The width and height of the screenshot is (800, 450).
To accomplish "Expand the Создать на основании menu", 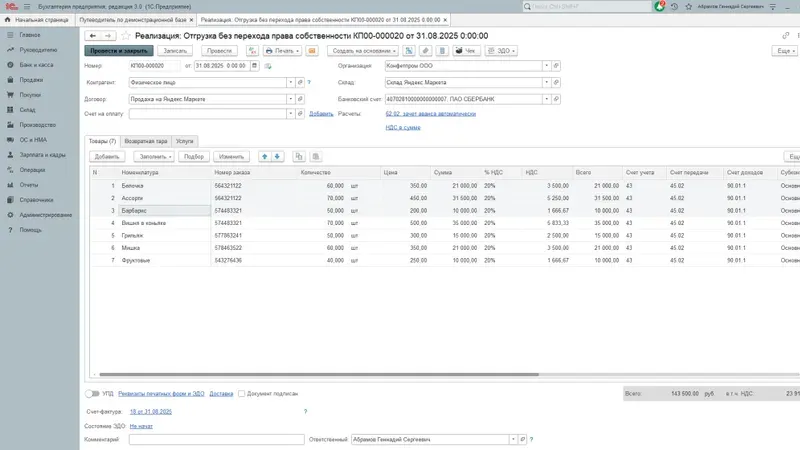I will 361,50.
